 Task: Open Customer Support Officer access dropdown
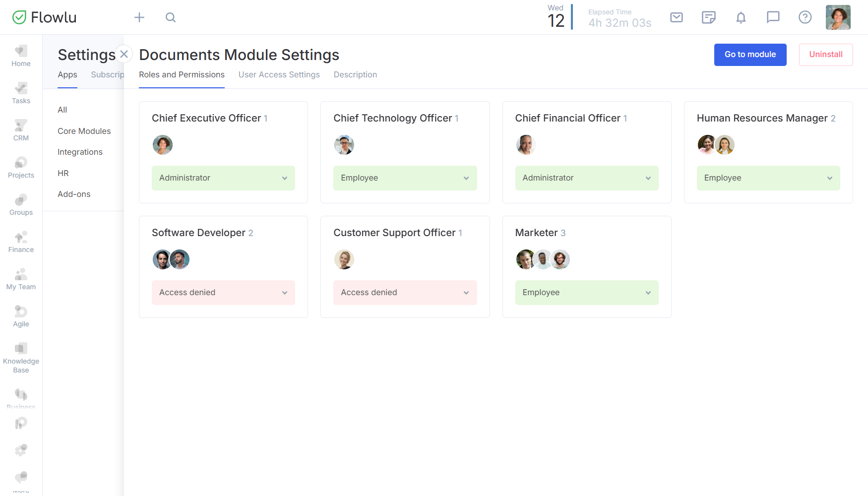[405, 293]
